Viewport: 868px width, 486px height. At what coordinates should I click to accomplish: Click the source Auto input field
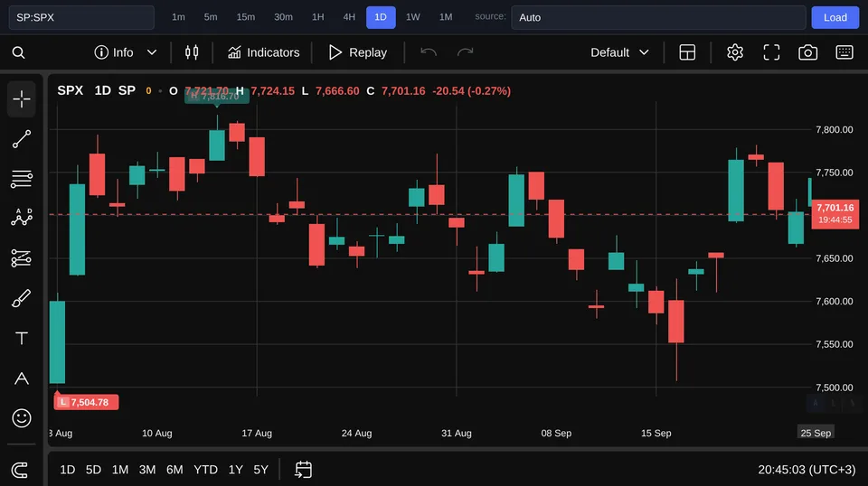(658, 17)
